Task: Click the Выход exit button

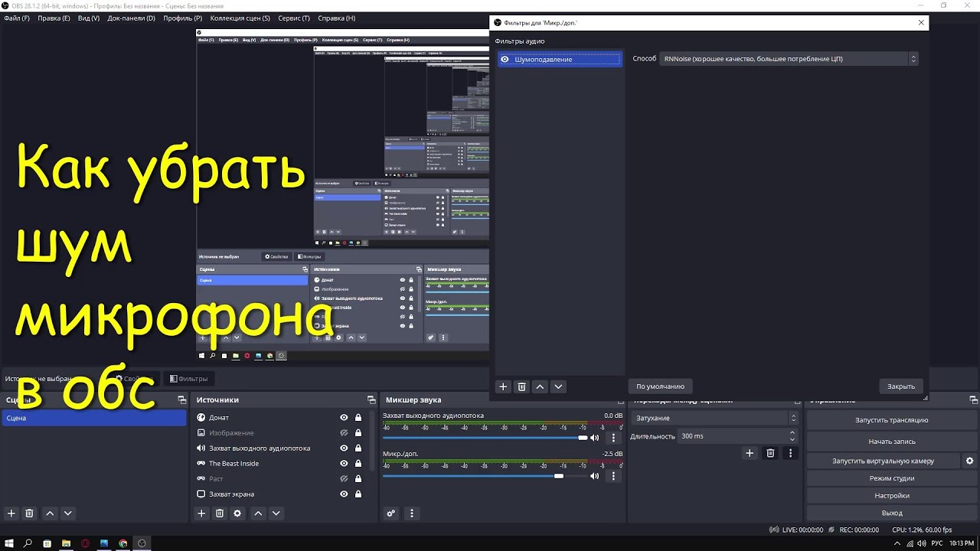Action: [x=891, y=513]
